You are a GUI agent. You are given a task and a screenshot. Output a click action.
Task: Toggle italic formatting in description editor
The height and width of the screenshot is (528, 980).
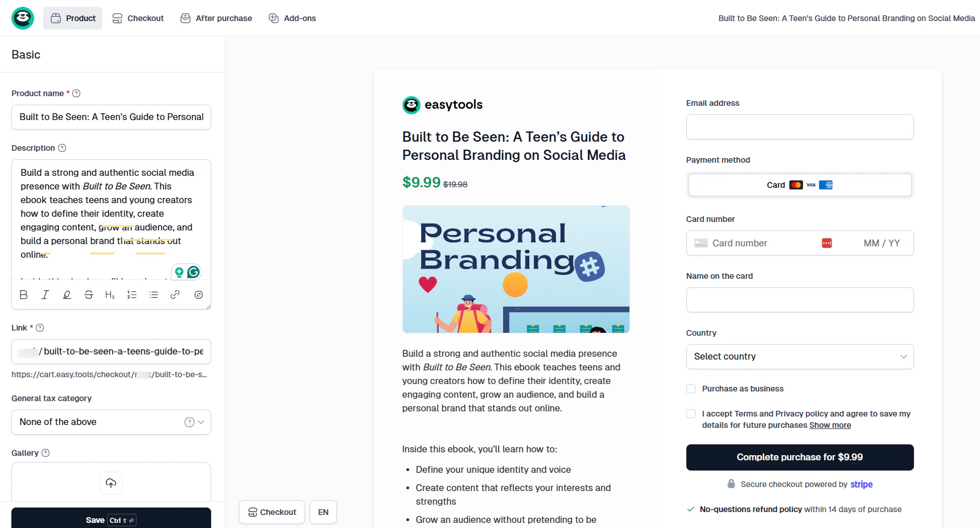click(45, 295)
